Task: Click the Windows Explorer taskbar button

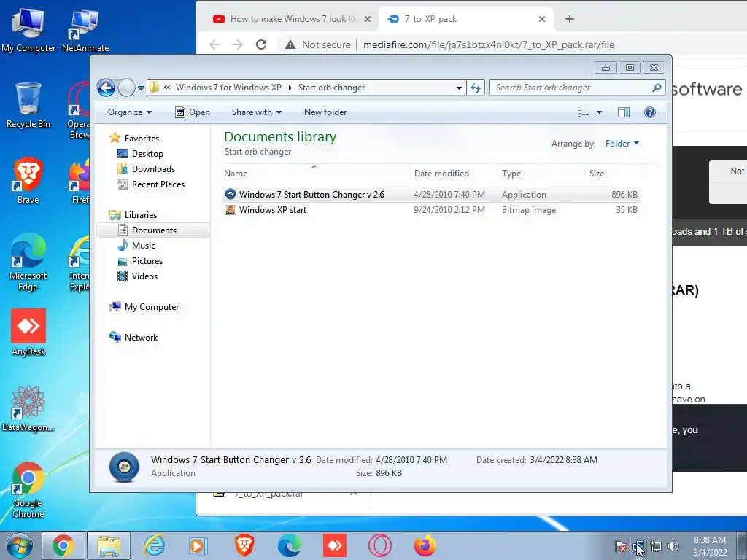Action: pos(109,545)
